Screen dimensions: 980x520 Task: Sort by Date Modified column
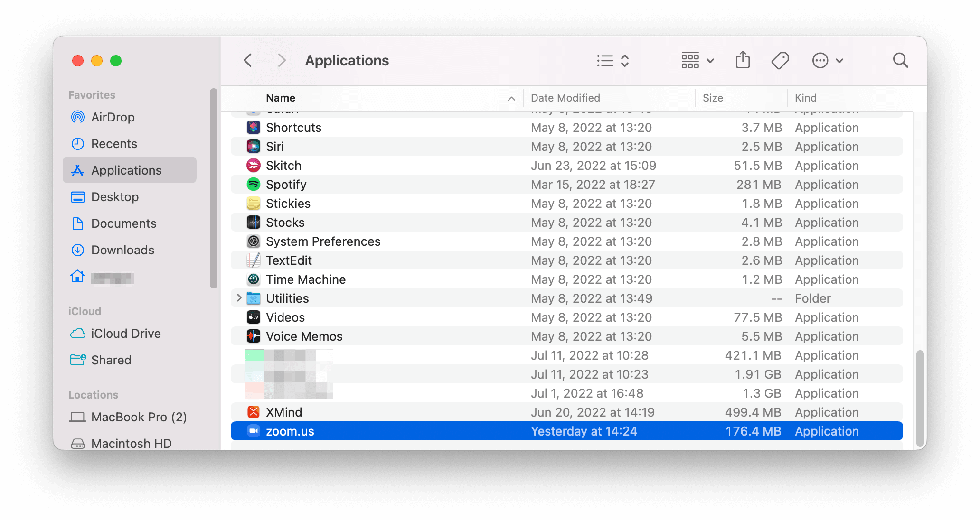click(x=565, y=98)
